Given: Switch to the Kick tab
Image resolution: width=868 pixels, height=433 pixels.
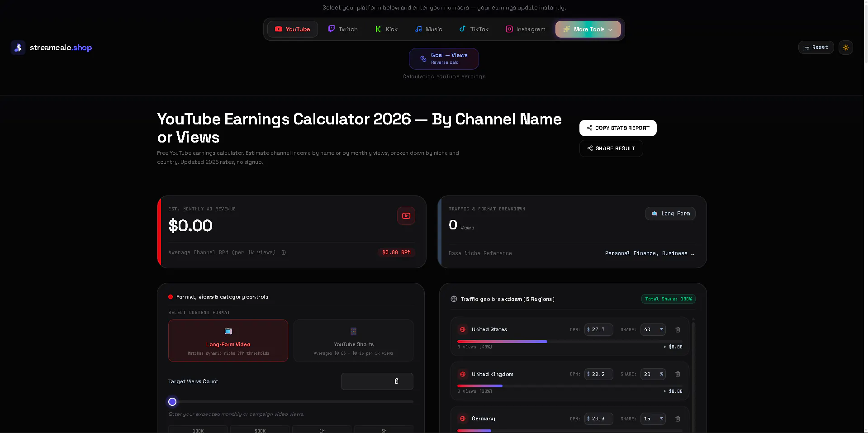Looking at the screenshot, I should pos(386,29).
